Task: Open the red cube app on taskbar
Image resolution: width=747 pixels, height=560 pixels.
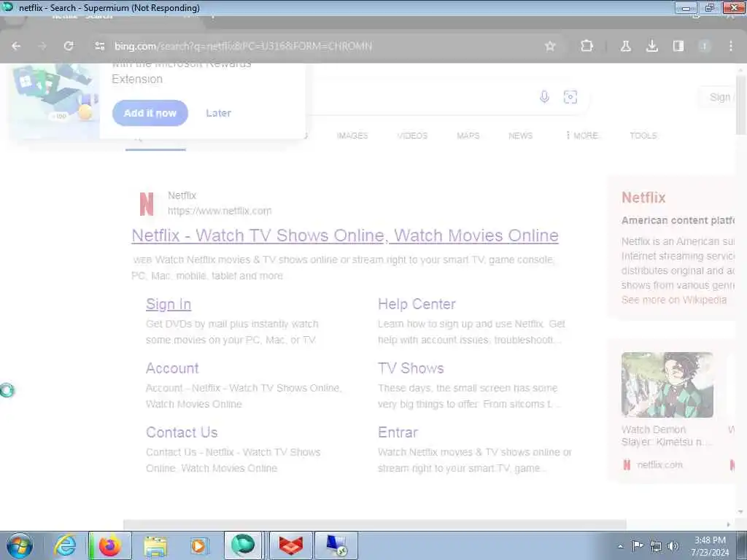Action: click(291, 545)
